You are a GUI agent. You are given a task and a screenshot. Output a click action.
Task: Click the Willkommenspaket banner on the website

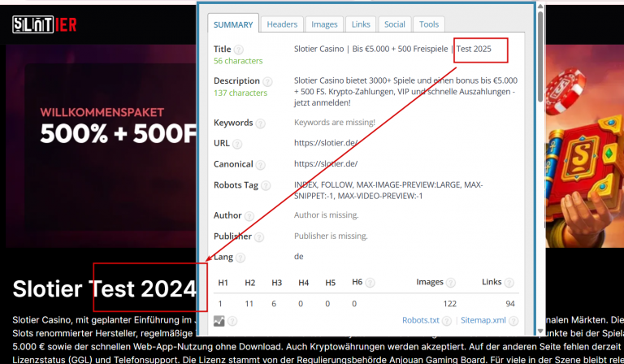coord(102,145)
